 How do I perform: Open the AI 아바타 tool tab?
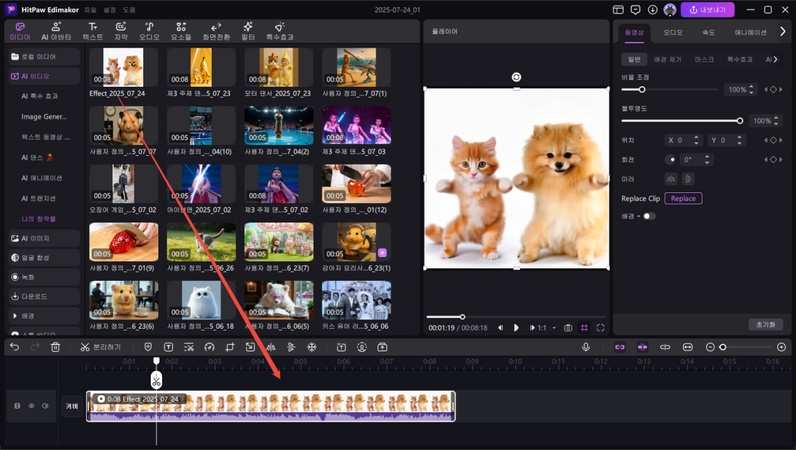[56, 31]
